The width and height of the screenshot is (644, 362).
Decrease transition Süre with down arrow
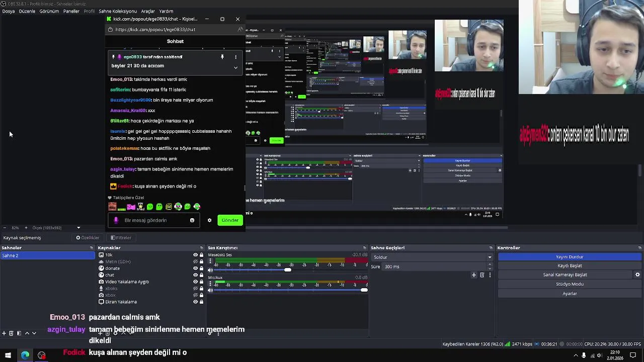pyautogui.click(x=490, y=268)
